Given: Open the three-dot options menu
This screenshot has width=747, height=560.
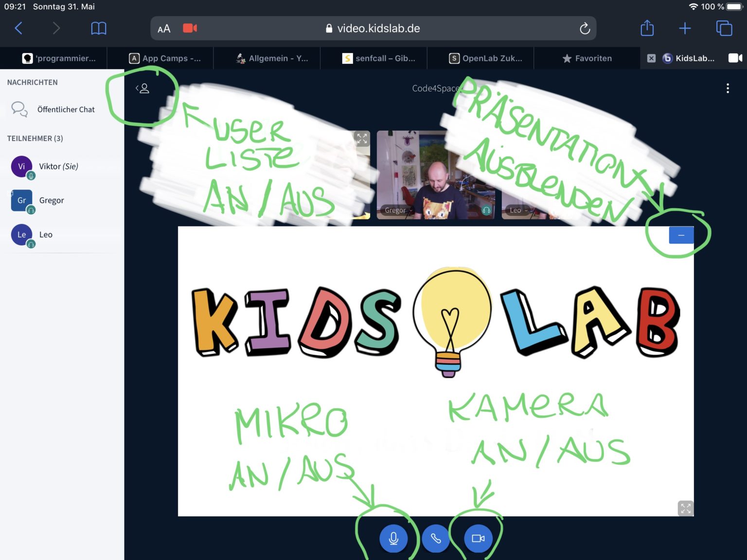Looking at the screenshot, I should [x=728, y=88].
